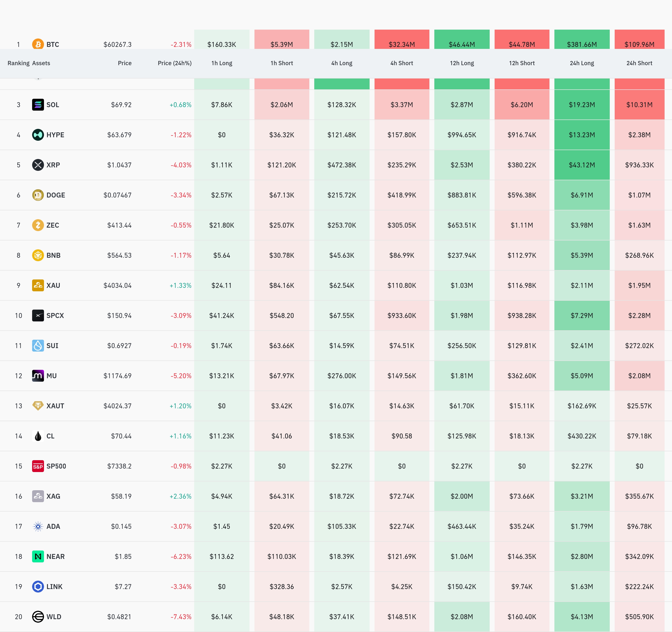Open the HYPE asset icon
Screen dimensions: 672x632
pyautogui.click(x=38, y=135)
